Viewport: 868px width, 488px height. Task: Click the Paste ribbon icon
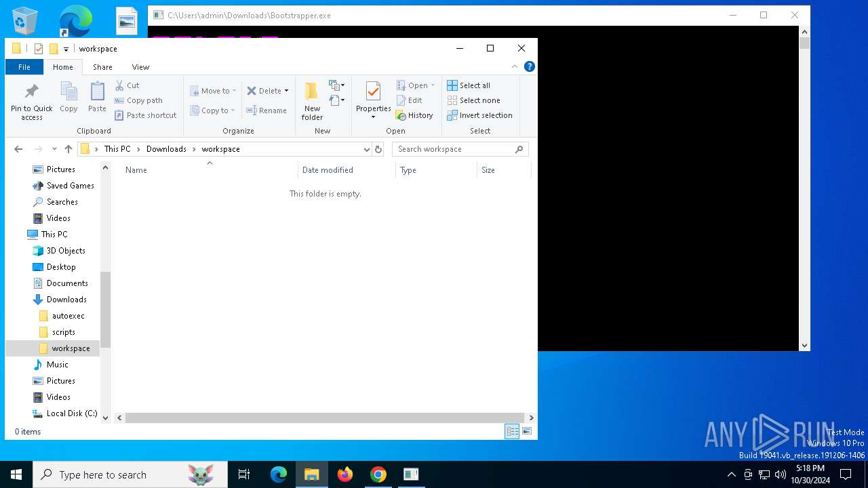(97, 97)
